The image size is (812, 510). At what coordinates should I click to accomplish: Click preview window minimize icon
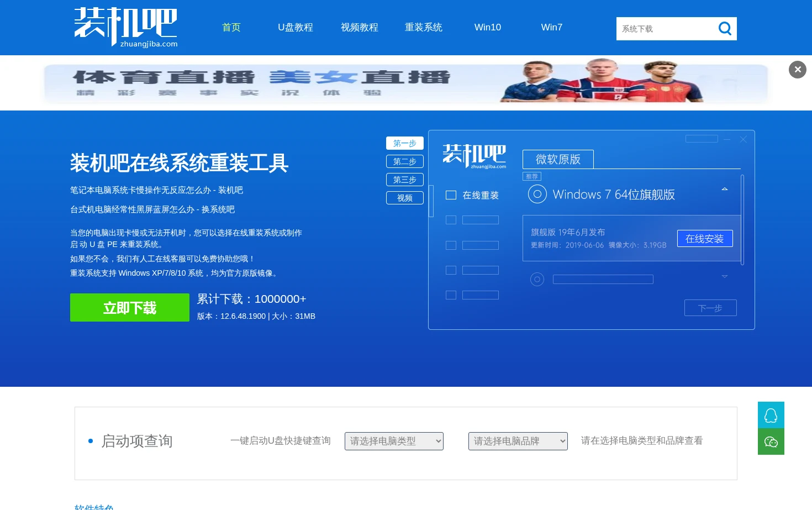coord(727,139)
